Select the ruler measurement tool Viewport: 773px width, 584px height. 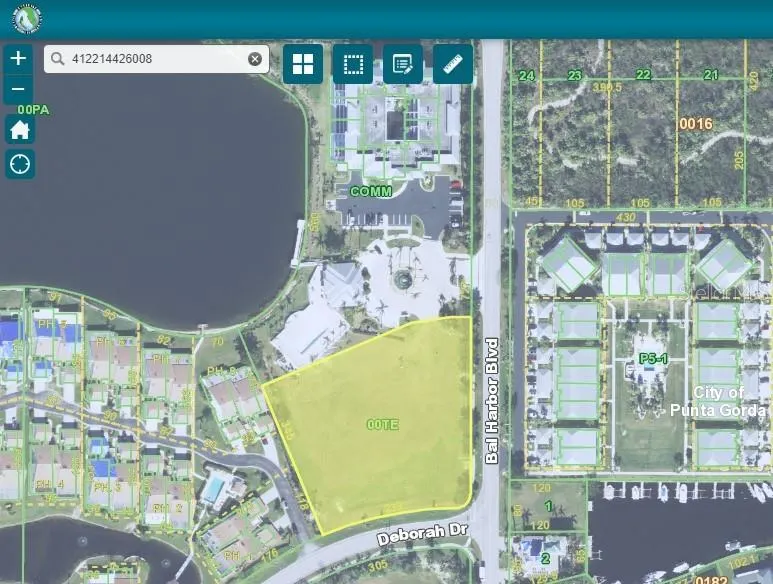click(452, 64)
